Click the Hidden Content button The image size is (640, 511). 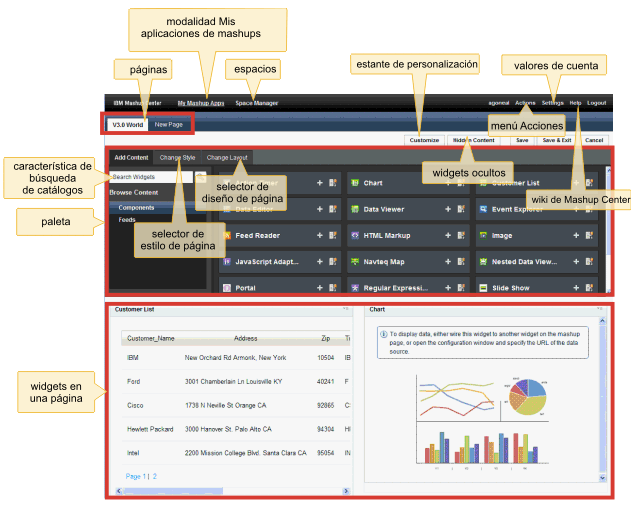474,140
